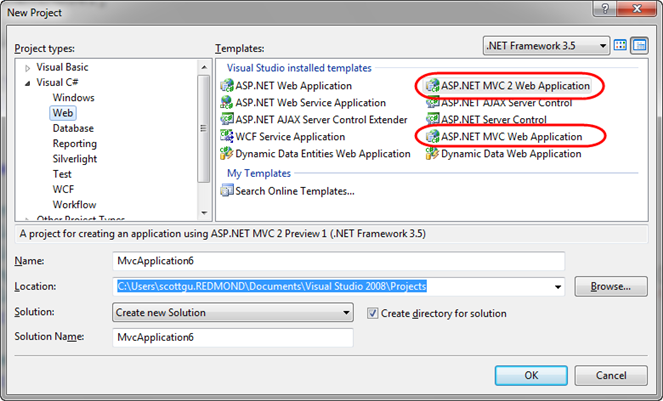Image resolution: width=663 pixels, height=401 pixels.
Task: Click the dialog Help question mark button
Action: coord(605,8)
